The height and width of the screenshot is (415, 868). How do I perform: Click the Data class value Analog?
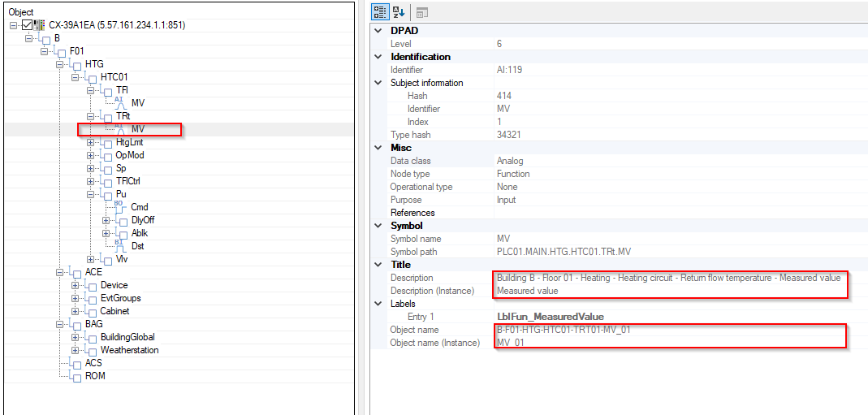click(510, 161)
